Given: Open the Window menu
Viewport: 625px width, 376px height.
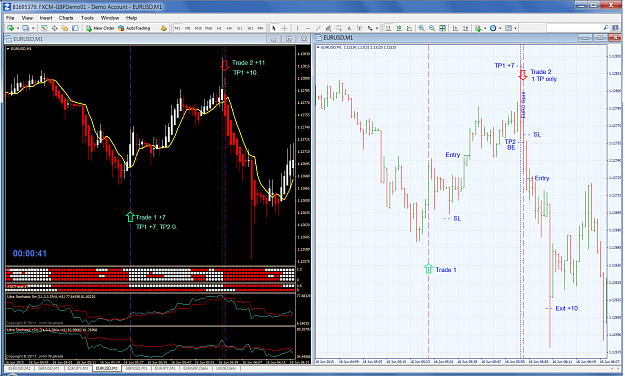Looking at the screenshot, I should [x=110, y=18].
